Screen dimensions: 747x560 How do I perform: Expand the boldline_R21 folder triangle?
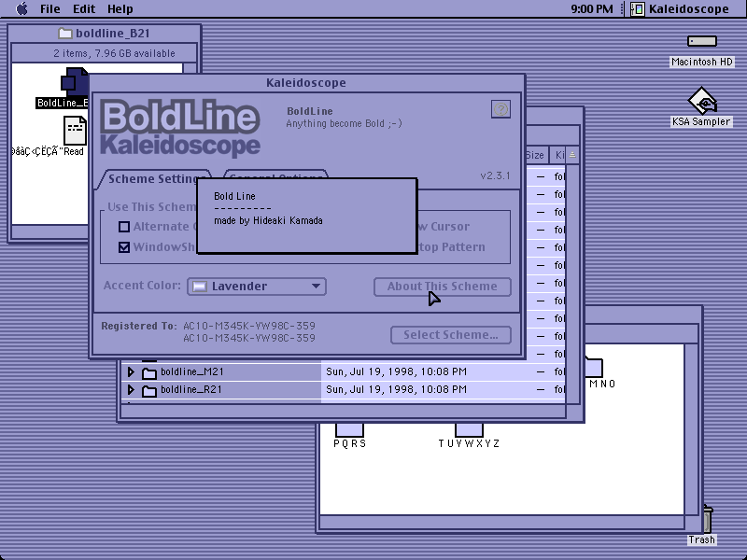[x=131, y=389]
